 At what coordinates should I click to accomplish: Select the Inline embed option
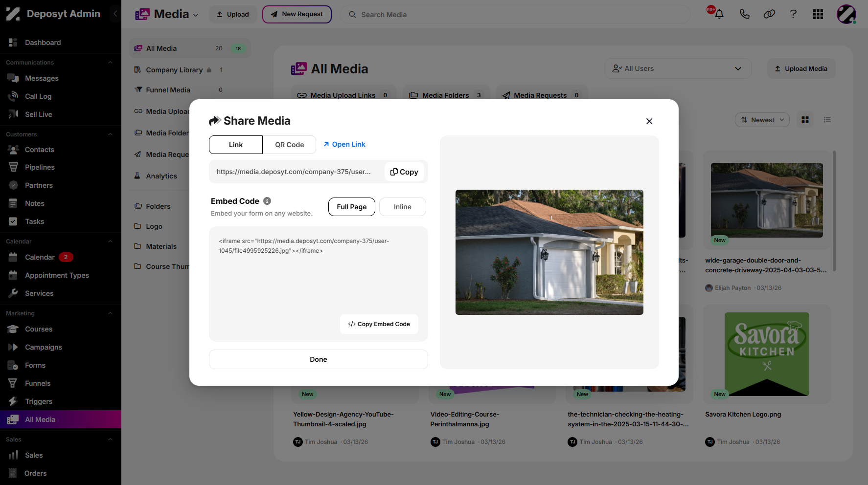point(403,207)
